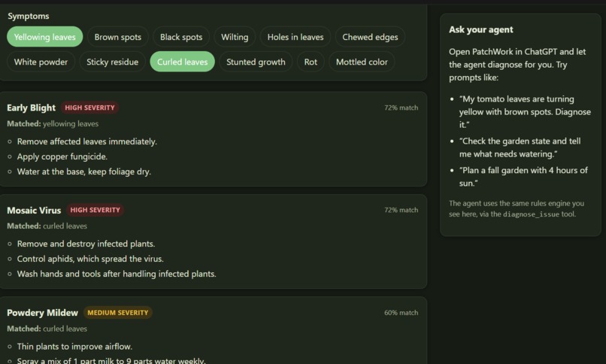
Task: Add Sticky residue to selected symptoms
Action: [x=113, y=62]
